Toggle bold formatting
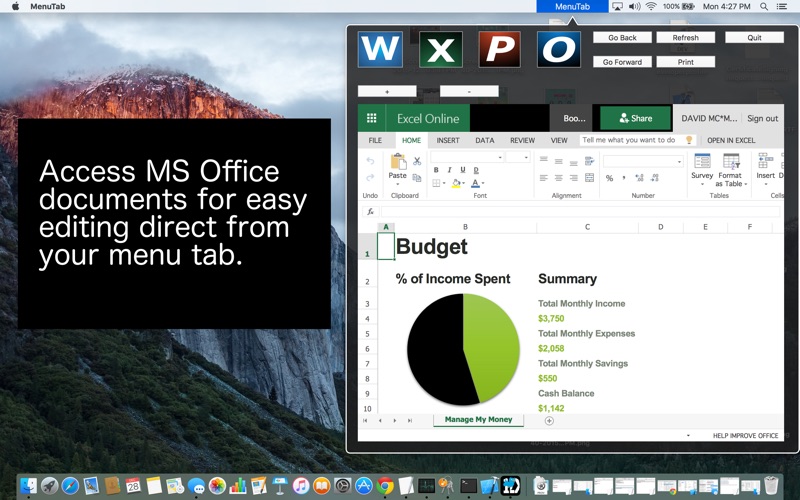The image size is (800, 500). [x=436, y=170]
